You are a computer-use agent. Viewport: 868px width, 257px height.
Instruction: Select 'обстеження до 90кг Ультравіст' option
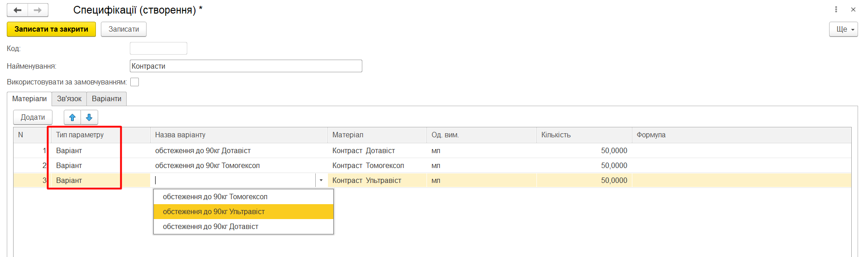point(243,211)
